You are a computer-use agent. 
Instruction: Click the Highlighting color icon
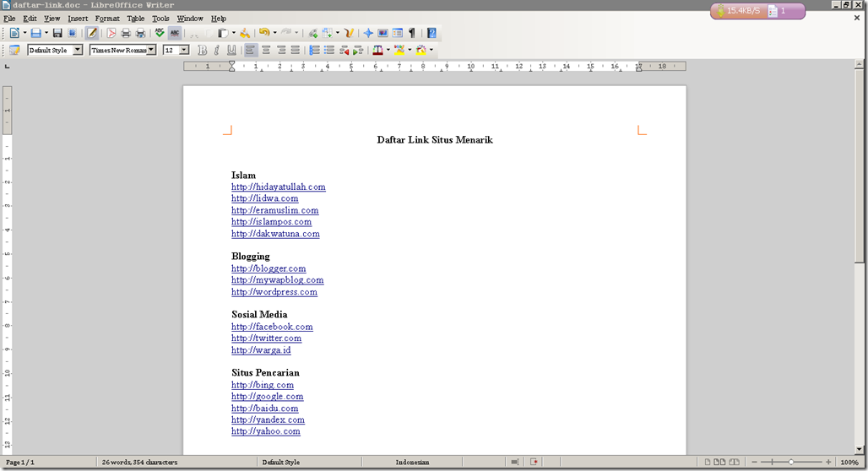[x=399, y=51]
